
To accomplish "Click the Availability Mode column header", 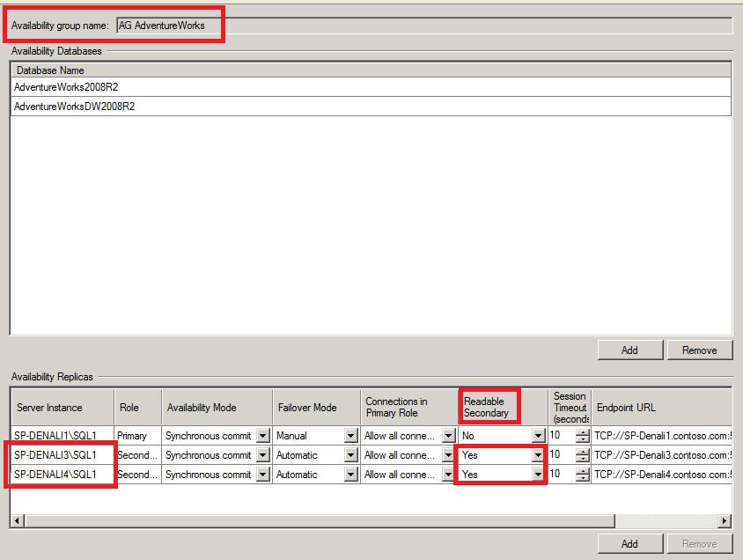I will (217, 408).
